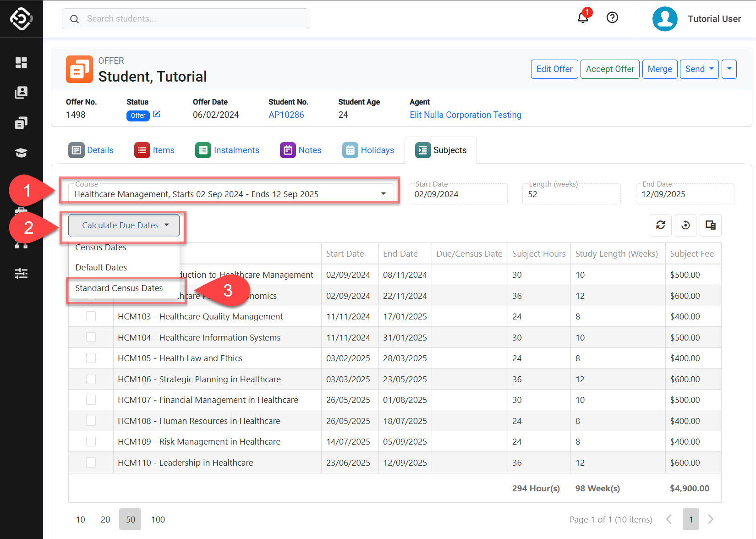Set page size to 10
Viewport: 756px width, 539px height.
(81, 519)
